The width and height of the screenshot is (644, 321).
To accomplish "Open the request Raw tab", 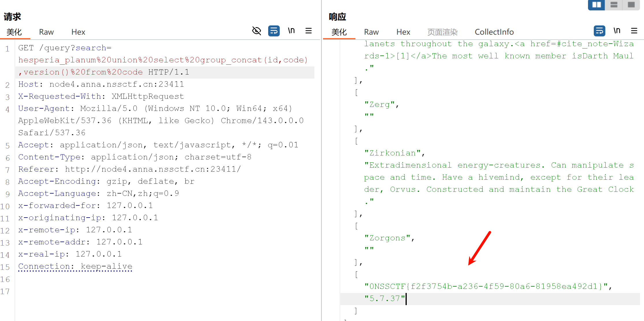I will pyautogui.click(x=46, y=32).
